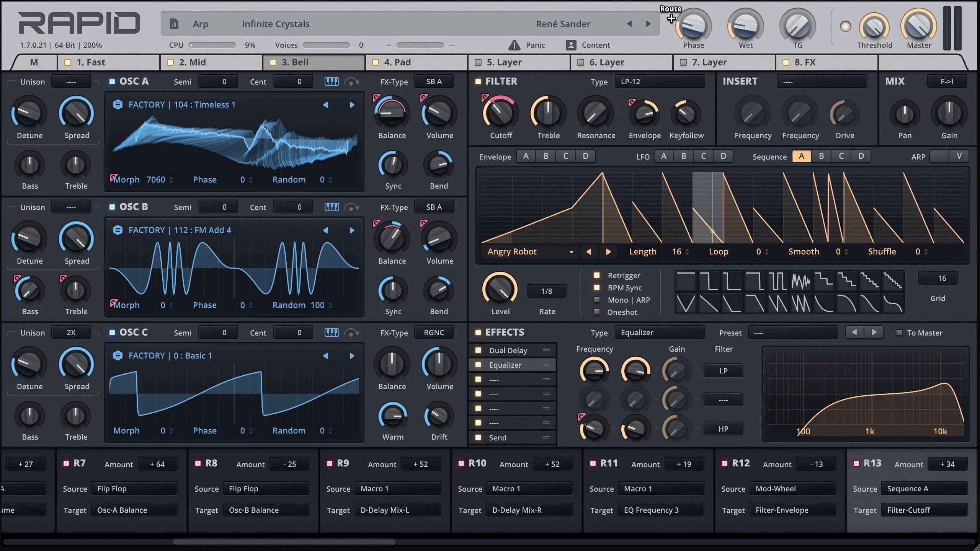The height and width of the screenshot is (551, 980).
Task: Enable the Oneshot checkbox
Action: pos(596,312)
